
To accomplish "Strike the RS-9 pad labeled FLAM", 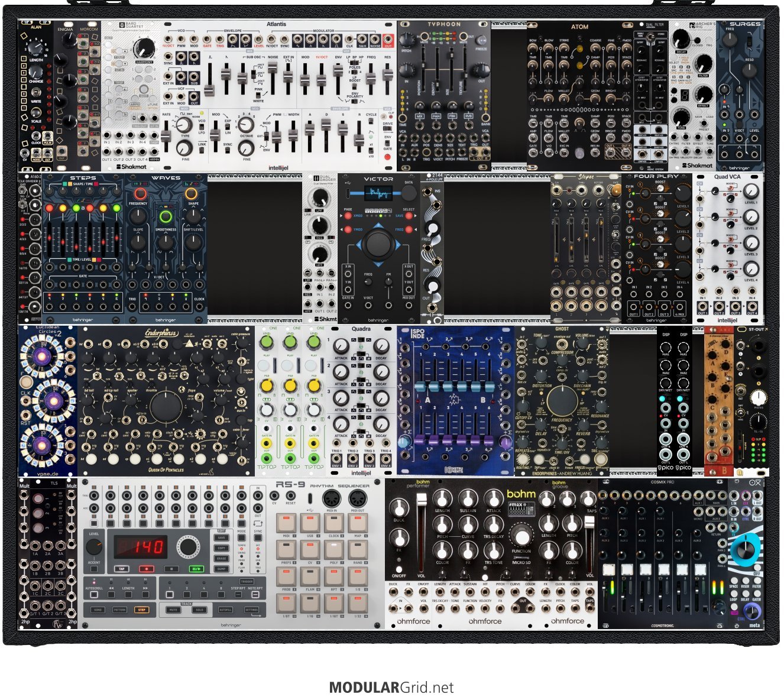I will click(x=310, y=577).
